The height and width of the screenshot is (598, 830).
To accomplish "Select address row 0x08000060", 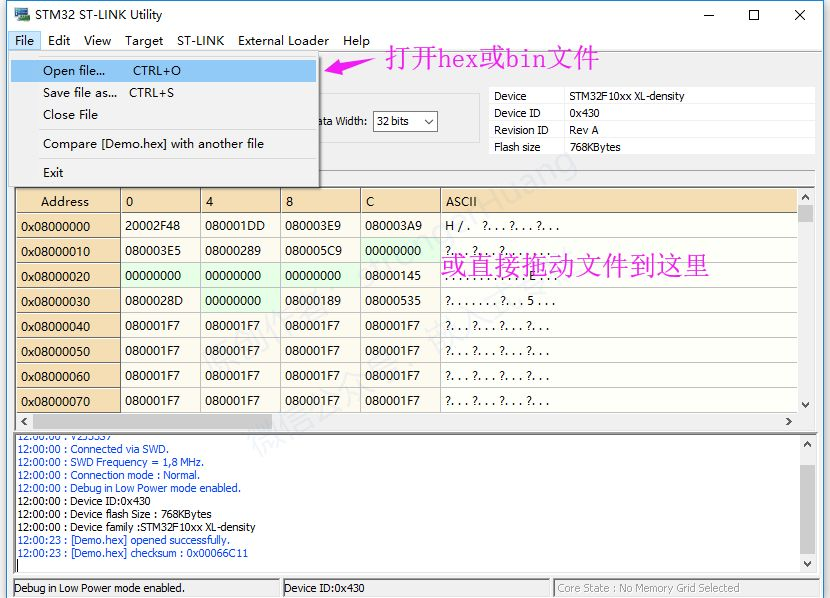I will [68, 376].
